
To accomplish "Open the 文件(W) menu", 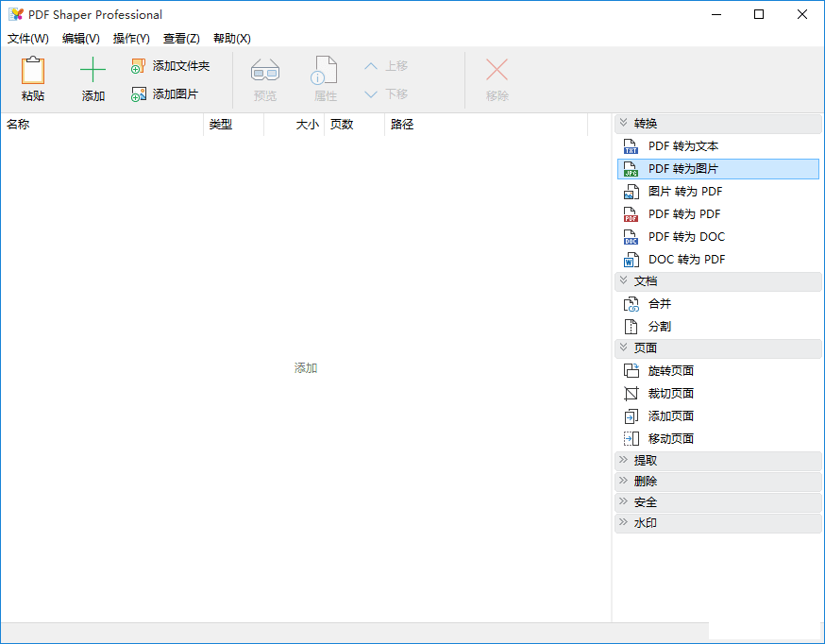I will tap(28, 39).
